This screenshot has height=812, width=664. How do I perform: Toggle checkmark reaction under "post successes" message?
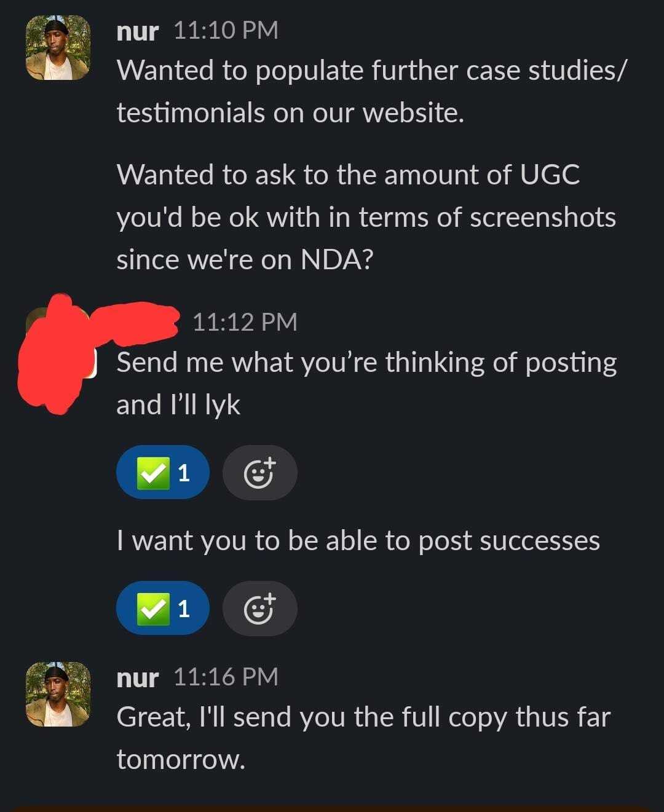[163, 609]
